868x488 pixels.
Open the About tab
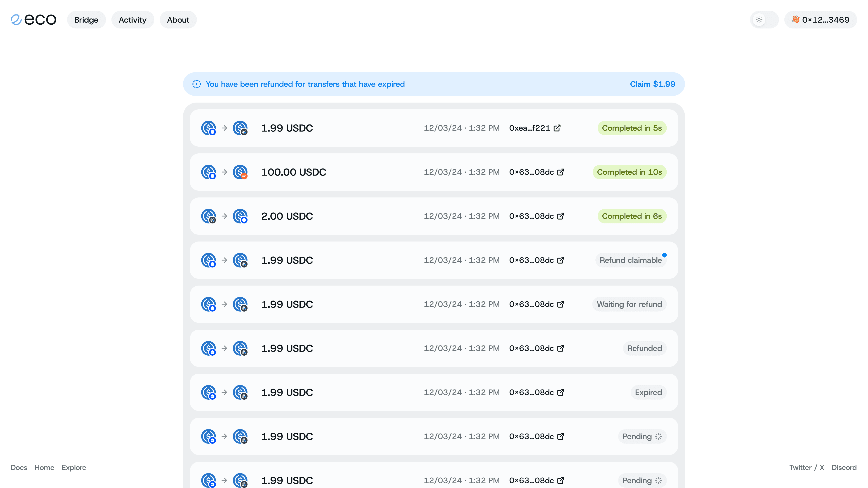(178, 20)
